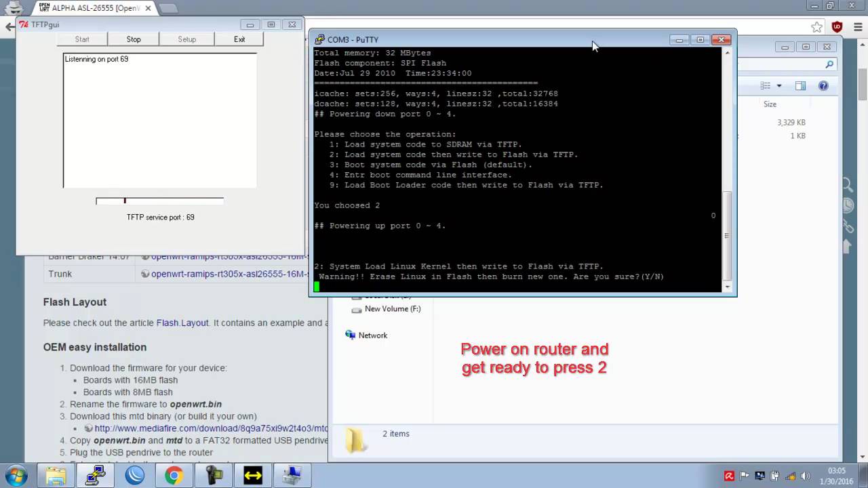Screen dimensions: 868x488
Task: Click the TFTPgui title bar app icon
Action: tap(24, 24)
